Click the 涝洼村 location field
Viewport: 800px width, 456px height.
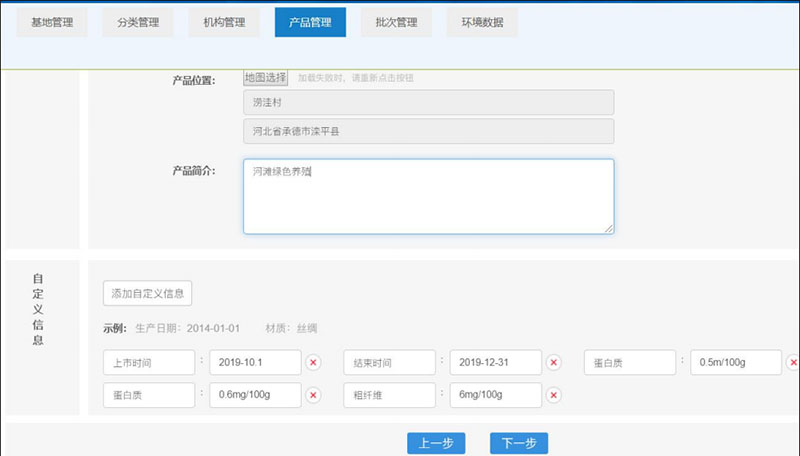click(x=428, y=103)
